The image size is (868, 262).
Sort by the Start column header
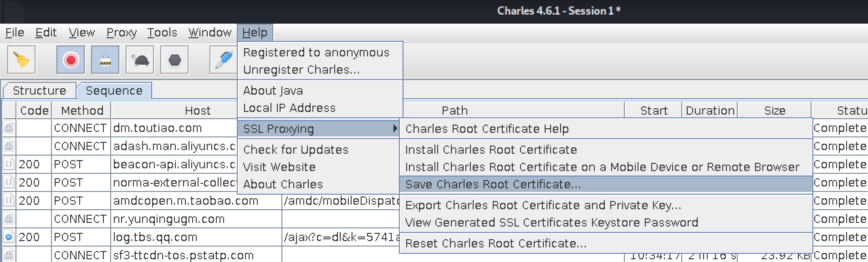(654, 111)
